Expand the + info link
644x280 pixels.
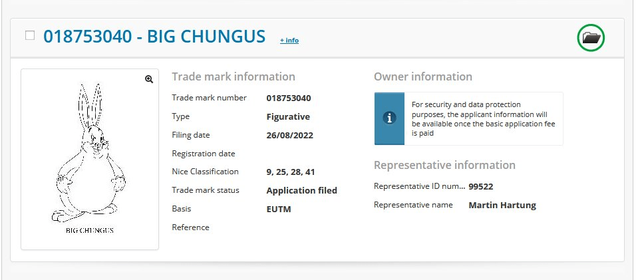pos(289,40)
